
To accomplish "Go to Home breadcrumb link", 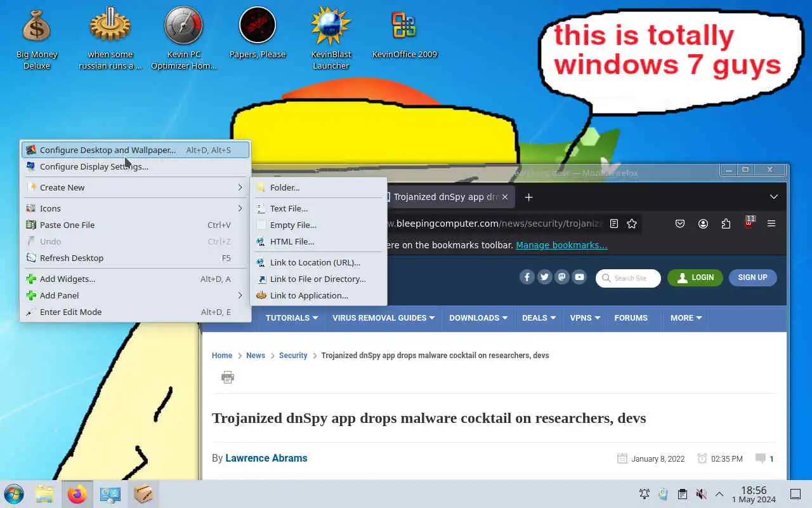I will pyautogui.click(x=222, y=356).
